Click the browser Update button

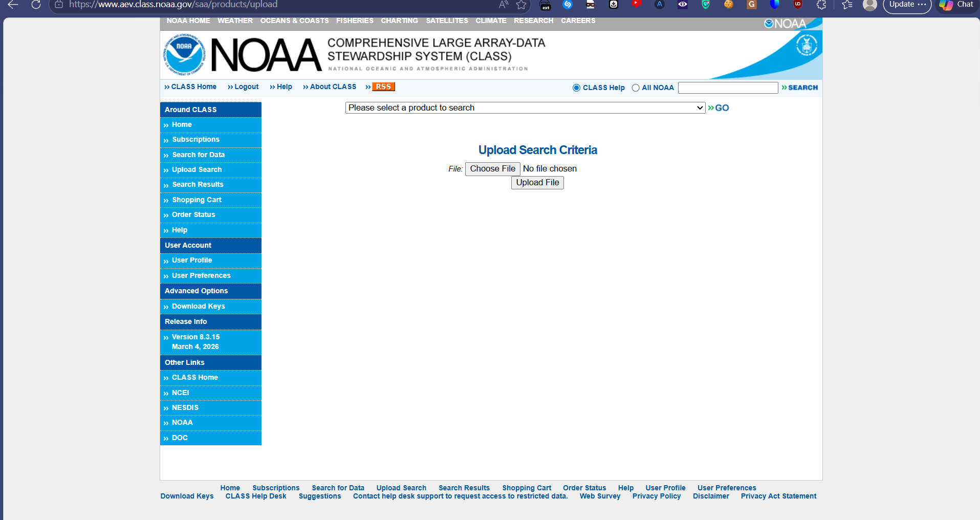(x=907, y=5)
